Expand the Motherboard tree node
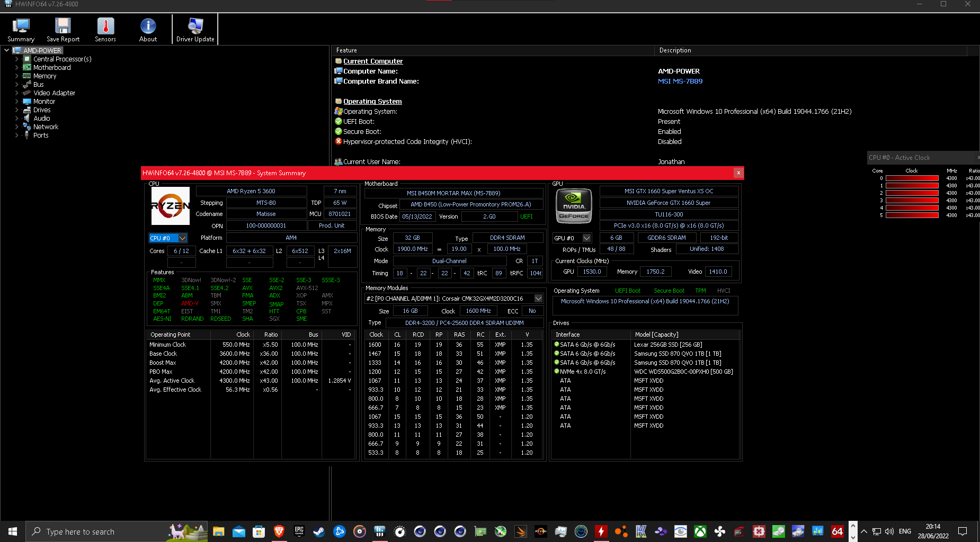The height and width of the screenshot is (542, 980). pos(16,67)
